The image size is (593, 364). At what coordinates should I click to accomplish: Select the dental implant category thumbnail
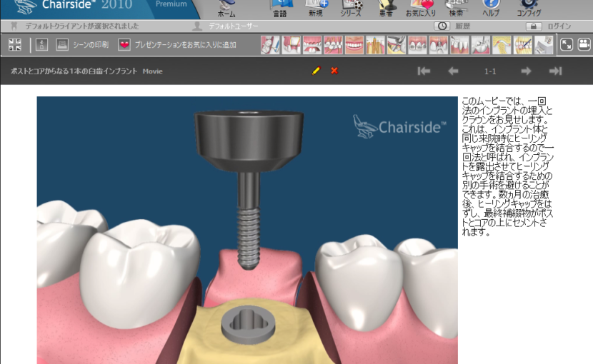[439, 45]
